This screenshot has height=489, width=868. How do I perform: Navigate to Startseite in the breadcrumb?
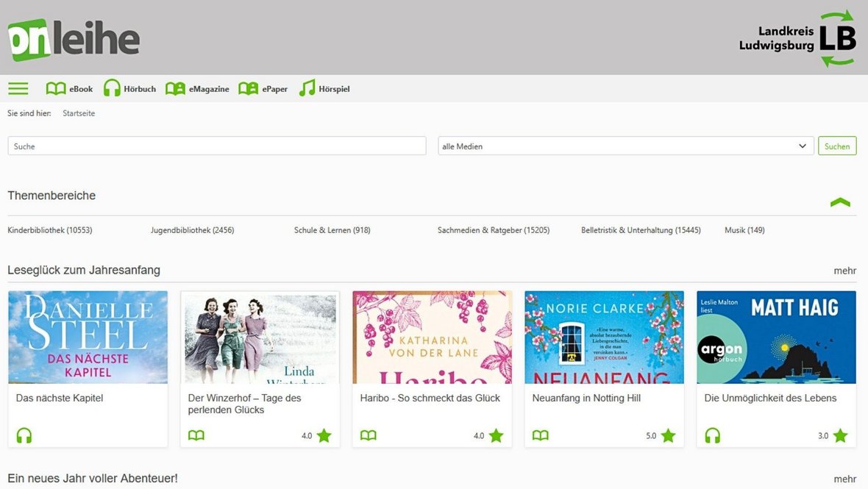pos(78,113)
